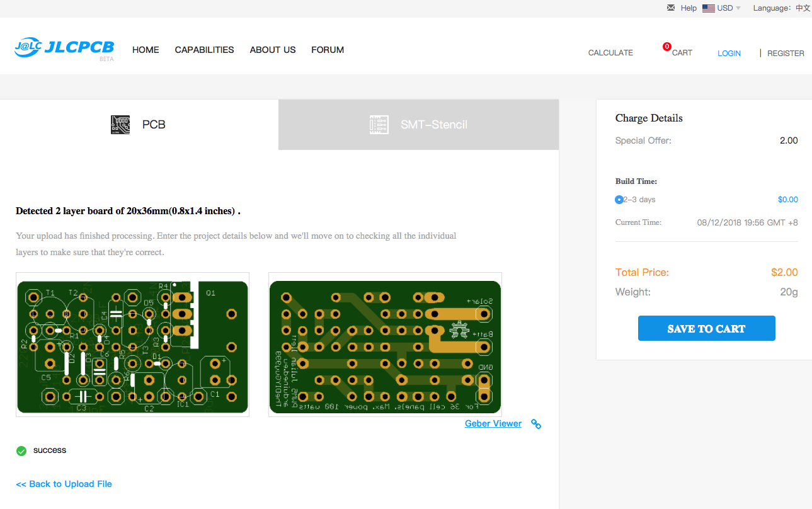The height and width of the screenshot is (509, 812).
Task: Click the bottom-side PCB preview image
Action: [385, 345]
